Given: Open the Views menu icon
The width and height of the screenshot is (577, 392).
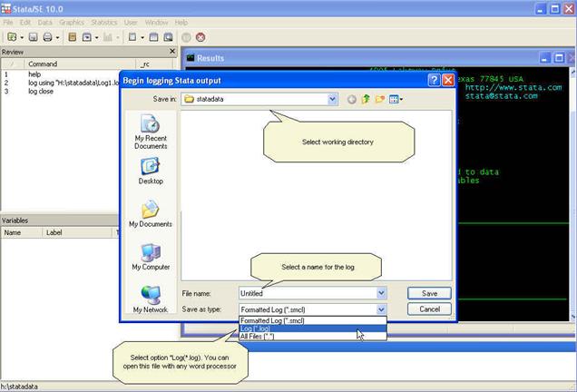Looking at the screenshot, I should point(396,99).
